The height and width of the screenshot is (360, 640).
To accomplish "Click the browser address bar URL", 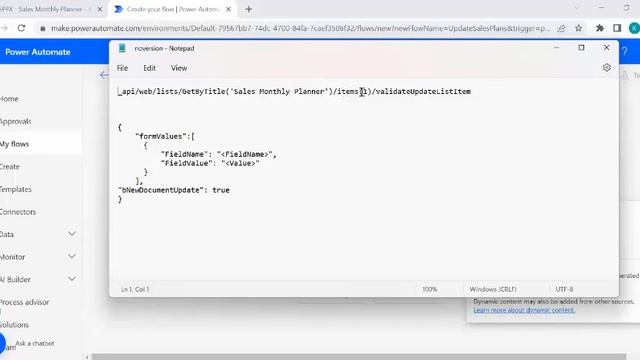I will (300, 29).
